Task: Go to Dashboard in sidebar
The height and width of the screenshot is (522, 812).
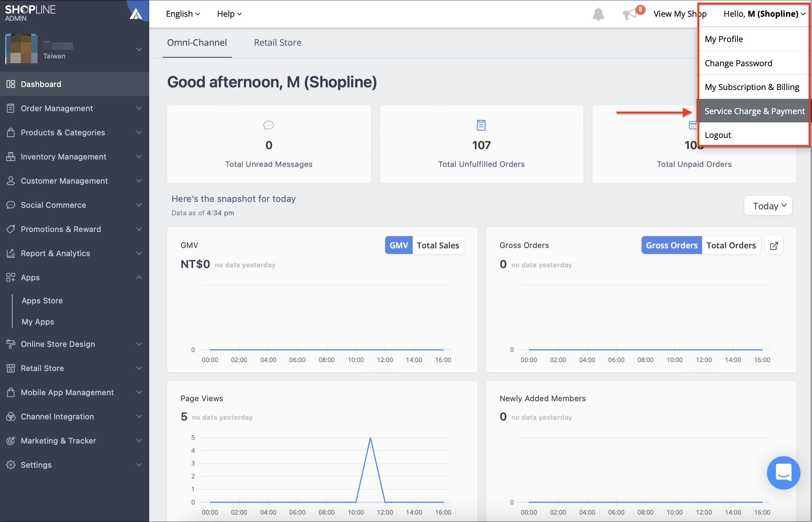Action: (x=74, y=84)
